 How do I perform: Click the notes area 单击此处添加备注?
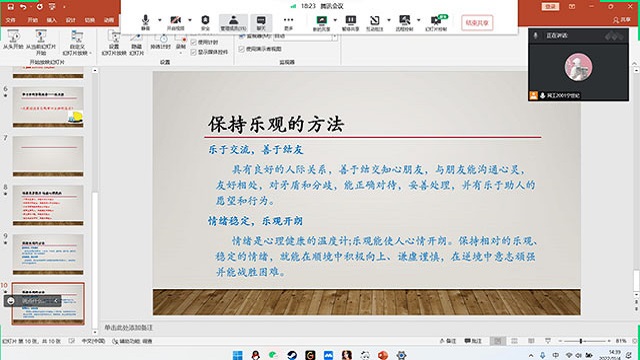coord(129,328)
